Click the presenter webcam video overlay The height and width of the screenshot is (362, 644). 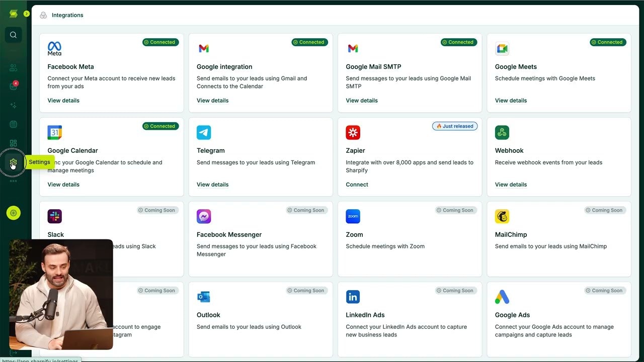click(x=61, y=295)
